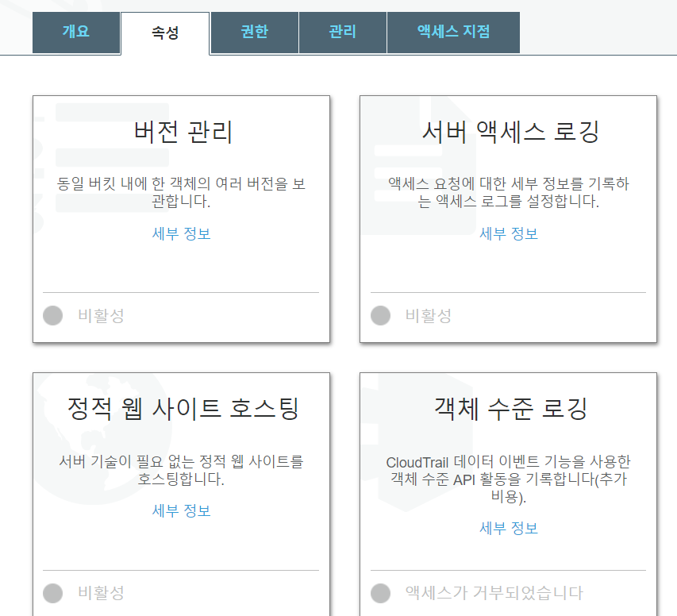Click gray status circle in 버전 관리 card

(x=52, y=315)
